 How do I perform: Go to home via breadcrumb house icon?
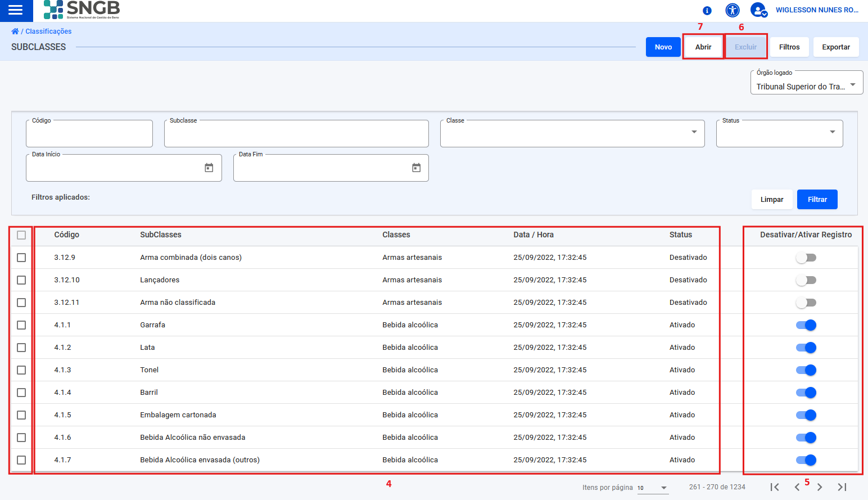(x=15, y=31)
